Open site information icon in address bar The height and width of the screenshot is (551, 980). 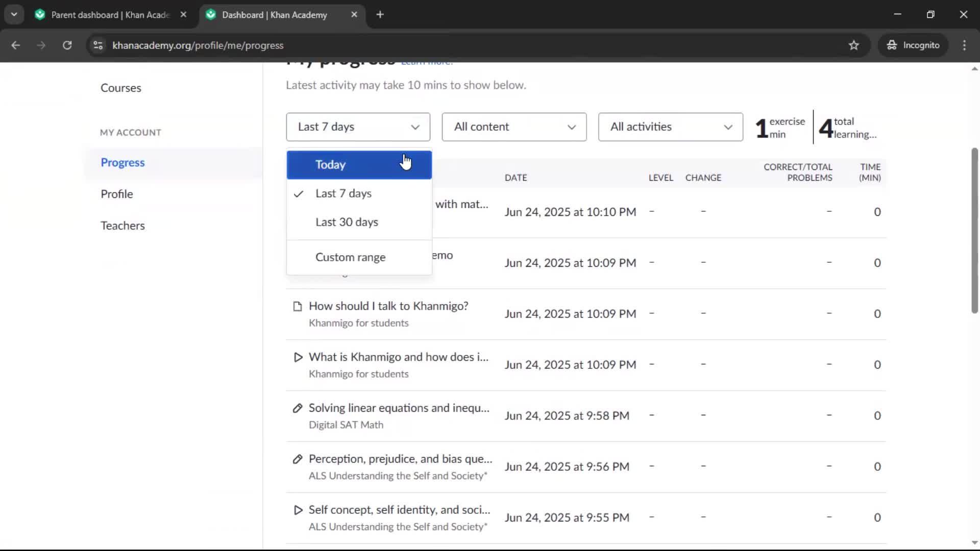tap(98, 45)
